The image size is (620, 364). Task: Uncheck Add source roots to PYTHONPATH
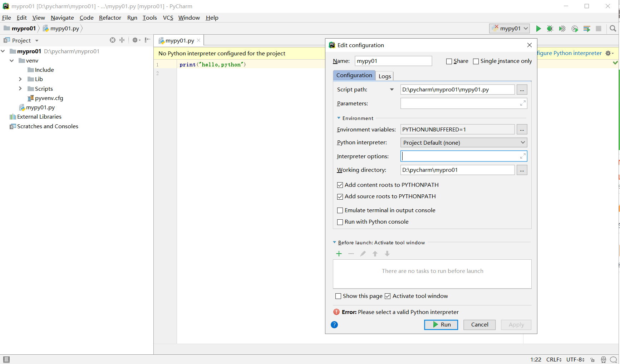pos(340,196)
